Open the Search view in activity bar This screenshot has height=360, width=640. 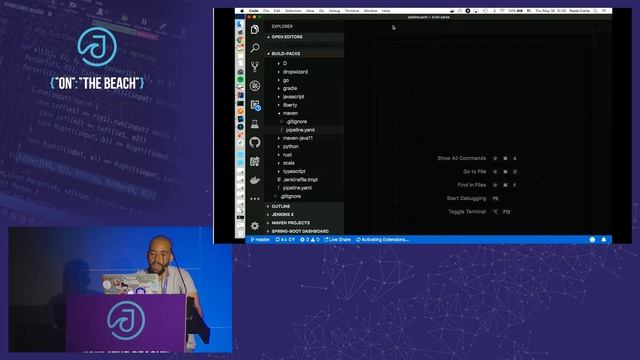(x=255, y=48)
